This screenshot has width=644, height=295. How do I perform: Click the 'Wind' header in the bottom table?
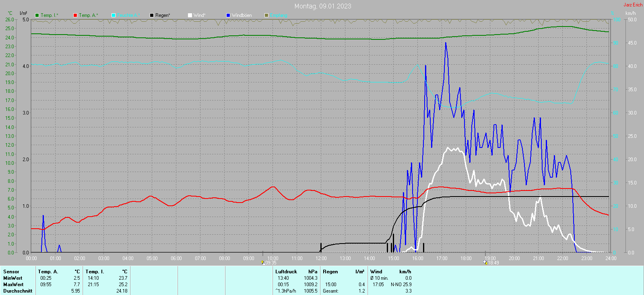pyautogui.click(x=376, y=272)
